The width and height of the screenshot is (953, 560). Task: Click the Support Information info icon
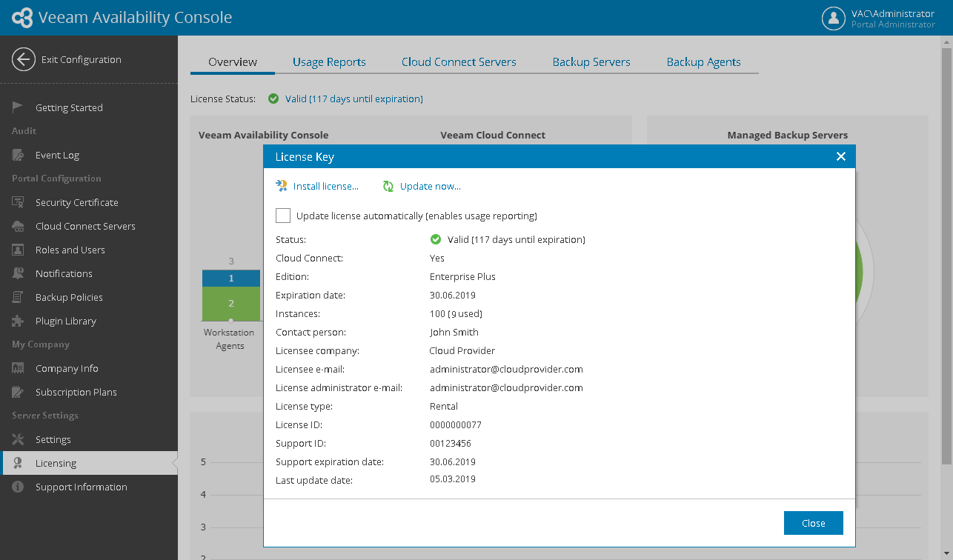(x=19, y=487)
